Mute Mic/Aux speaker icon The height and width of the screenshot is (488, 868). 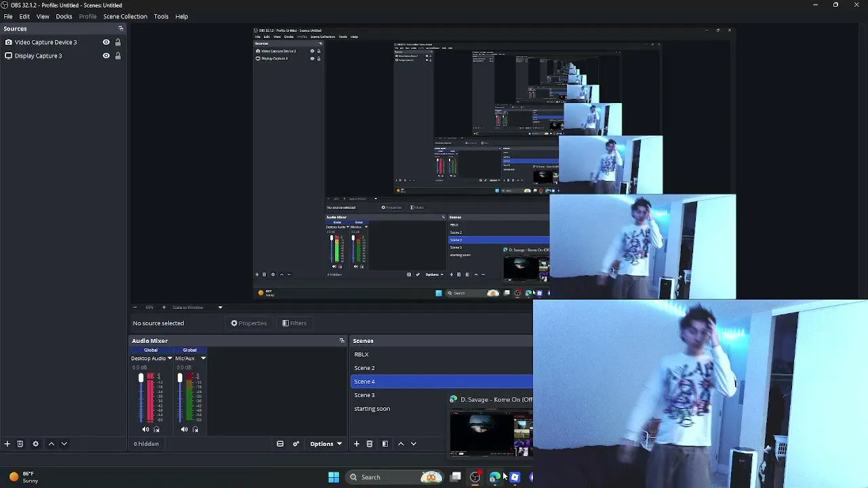point(184,429)
